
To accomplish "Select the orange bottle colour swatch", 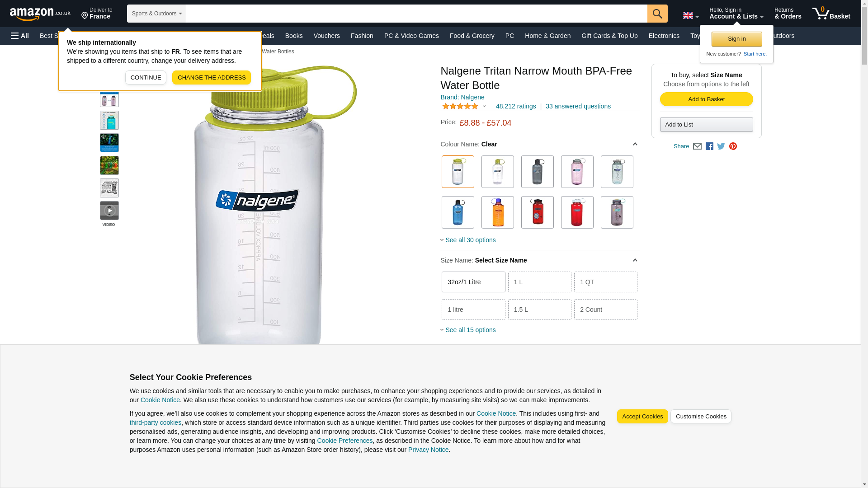I will click(498, 212).
